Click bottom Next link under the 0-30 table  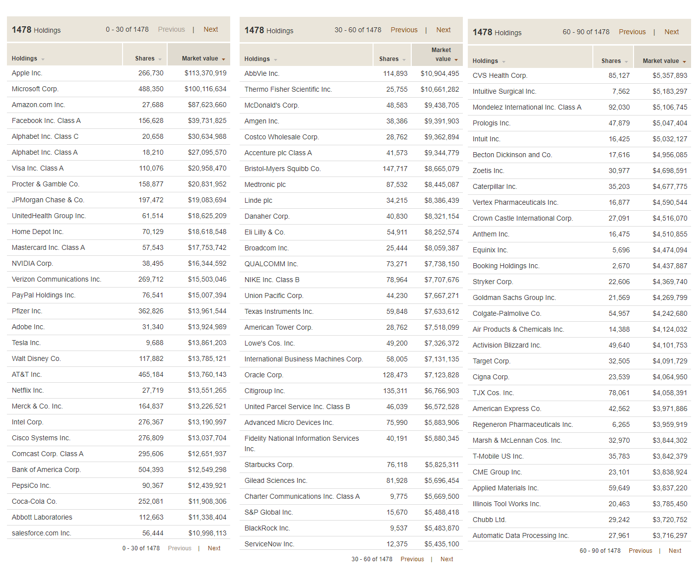coord(214,548)
